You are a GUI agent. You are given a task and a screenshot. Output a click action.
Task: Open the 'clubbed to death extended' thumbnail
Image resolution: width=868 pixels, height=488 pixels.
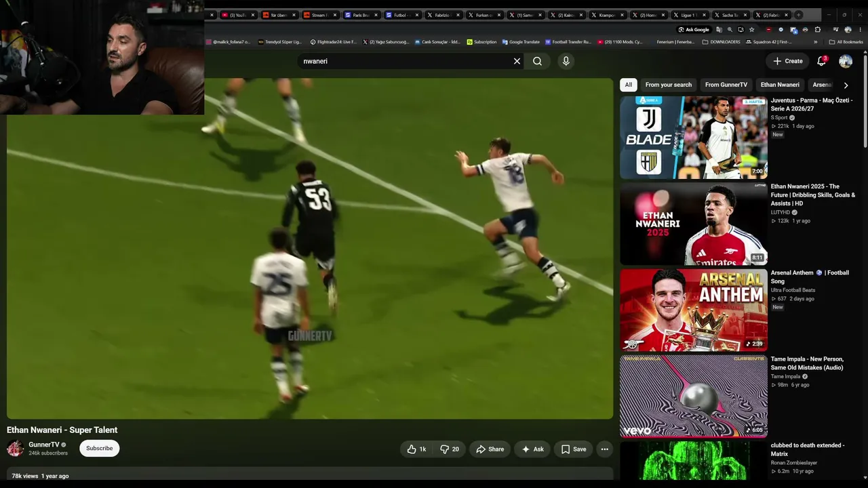click(x=694, y=461)
